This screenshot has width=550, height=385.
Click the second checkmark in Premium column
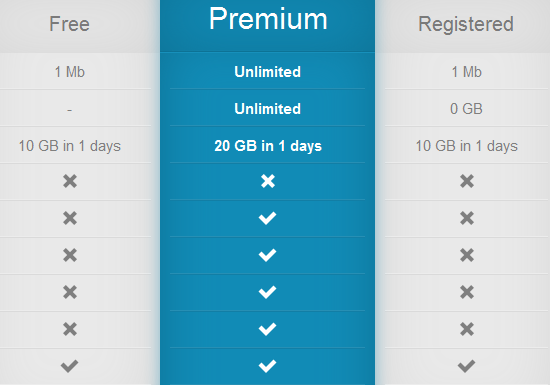click(267, 255)
